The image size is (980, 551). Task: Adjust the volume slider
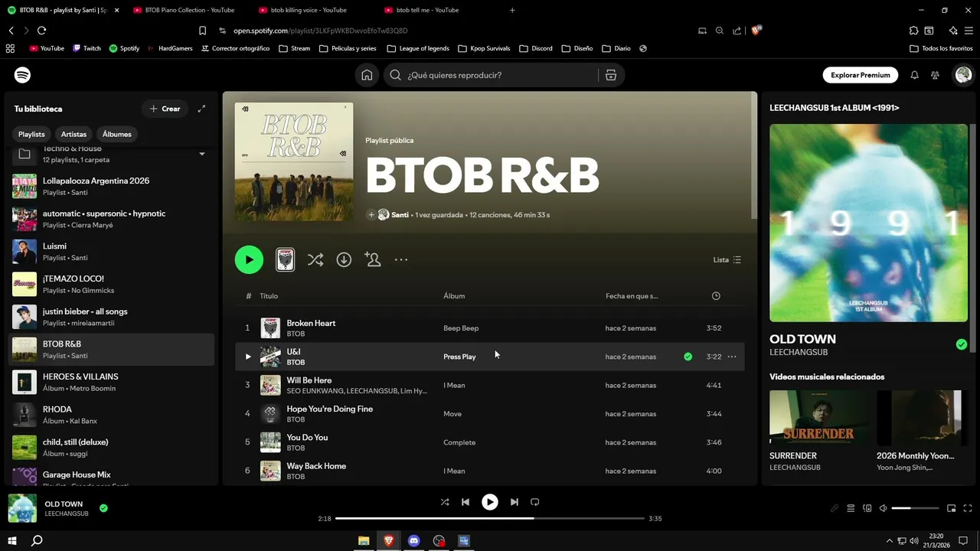tap(915, 508)
